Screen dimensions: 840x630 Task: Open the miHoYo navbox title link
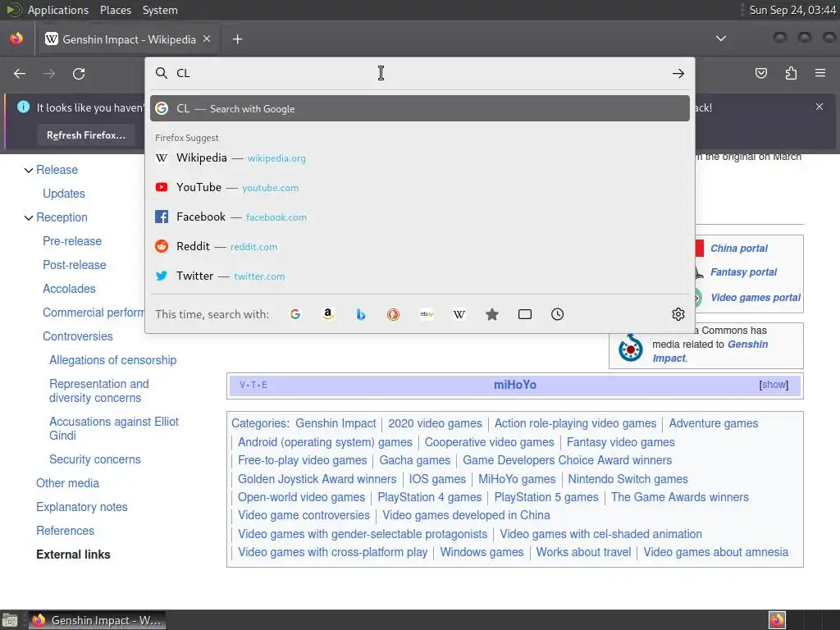[x=515, y=385]
